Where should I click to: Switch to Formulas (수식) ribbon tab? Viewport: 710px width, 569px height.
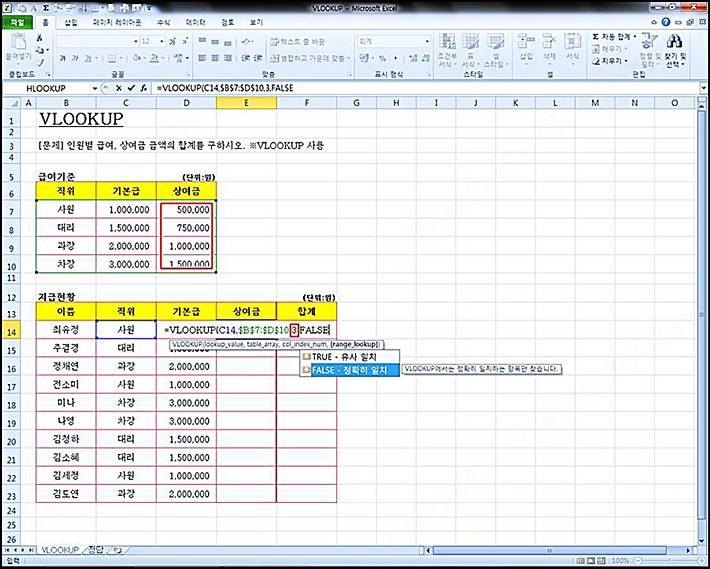pyautogui.click(x=163, y=22)
